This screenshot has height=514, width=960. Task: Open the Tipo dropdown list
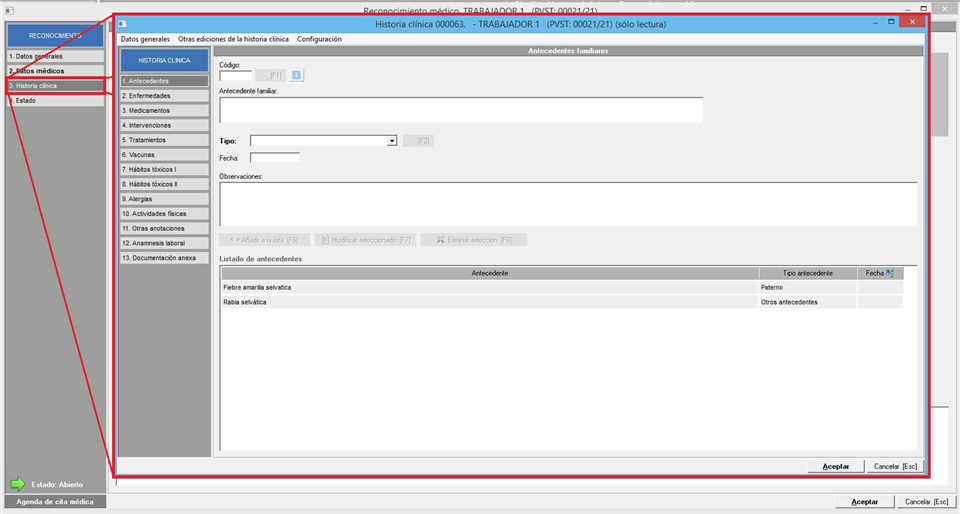click(x=391, y=141)
